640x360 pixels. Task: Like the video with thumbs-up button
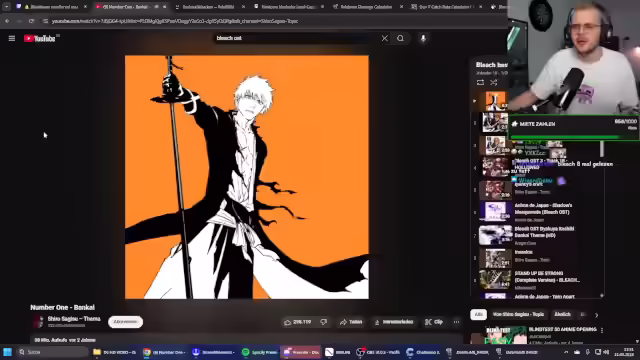click(298, 322)
